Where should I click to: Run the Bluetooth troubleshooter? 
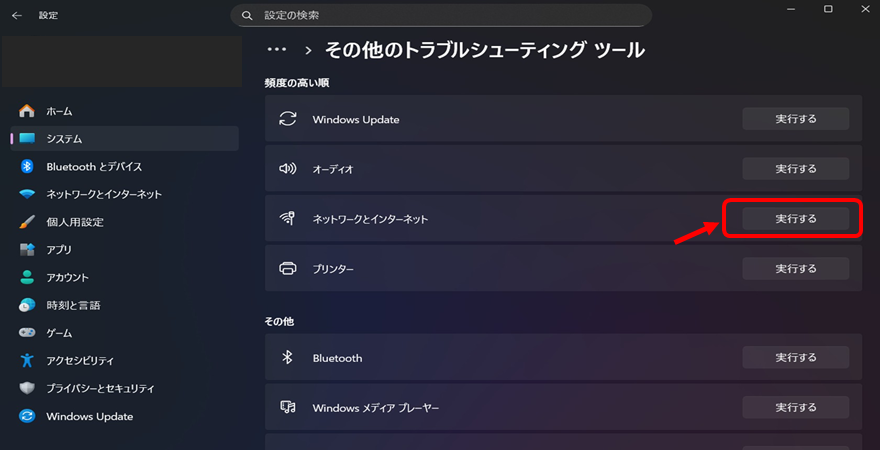pyautogui.click(x=795, y=357)
